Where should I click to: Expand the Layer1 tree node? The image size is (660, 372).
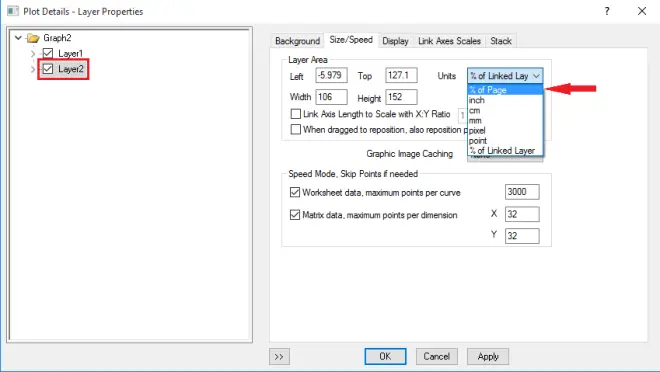coord(33,54)
